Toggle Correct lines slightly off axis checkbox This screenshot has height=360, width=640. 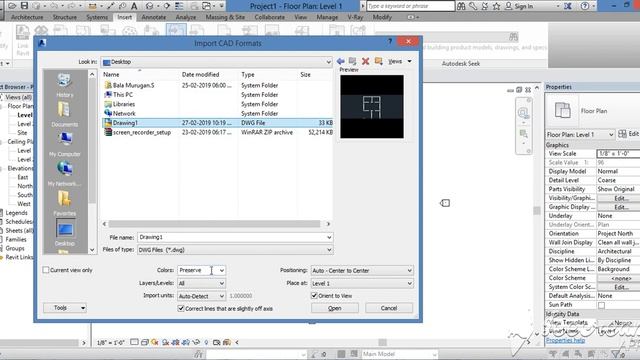click(181, 309)
